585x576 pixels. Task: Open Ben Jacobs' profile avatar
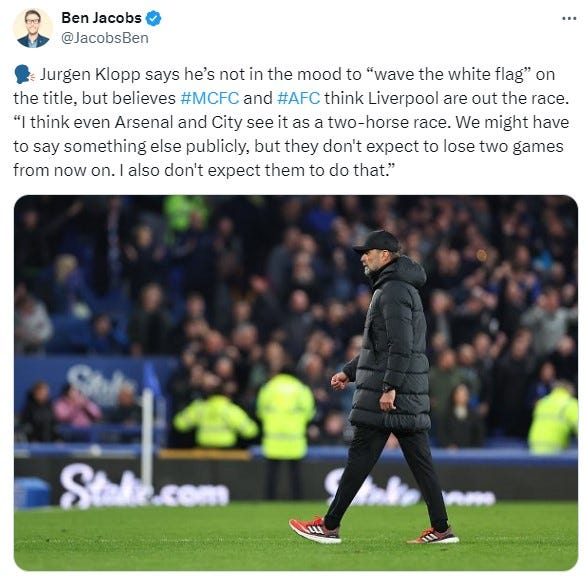33,28
